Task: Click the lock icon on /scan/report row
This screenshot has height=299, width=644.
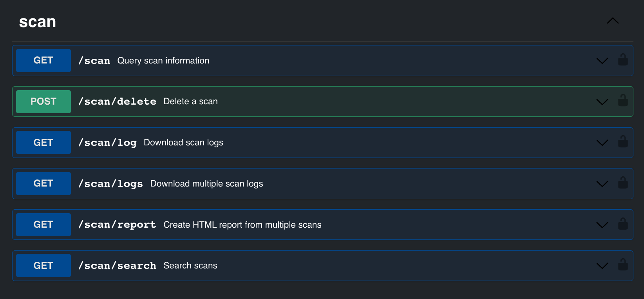Action: pos(623,224)
